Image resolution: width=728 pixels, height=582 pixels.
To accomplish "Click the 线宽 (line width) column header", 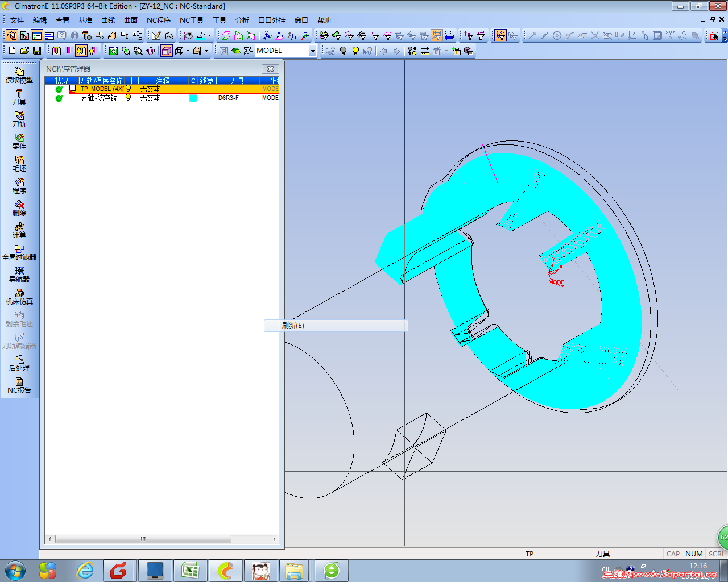I will point(206,81).
